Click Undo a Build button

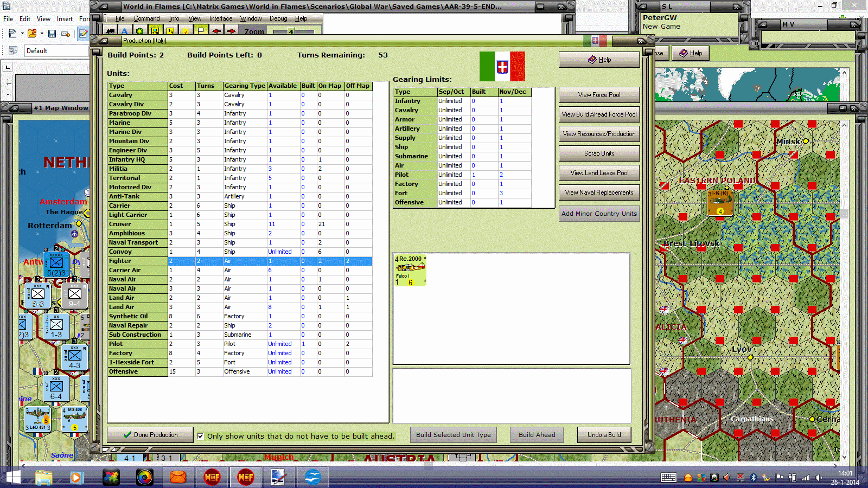pos(604,435)
